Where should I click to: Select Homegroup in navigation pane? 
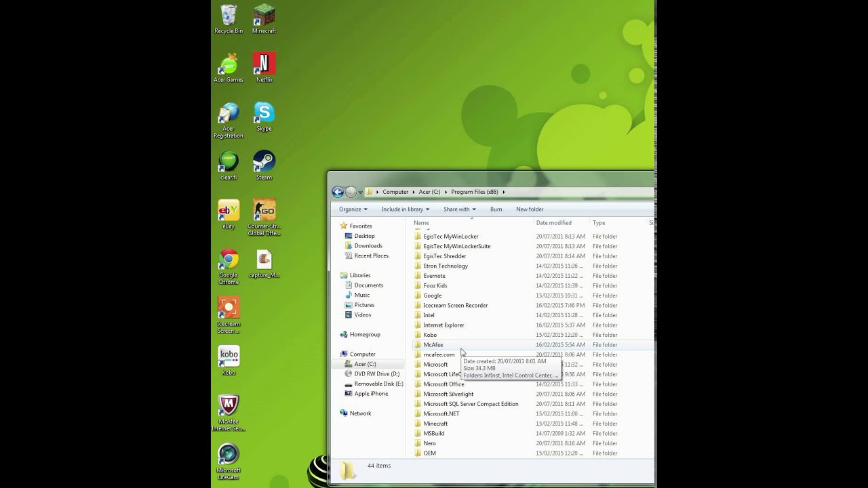(x=365, y=335)
